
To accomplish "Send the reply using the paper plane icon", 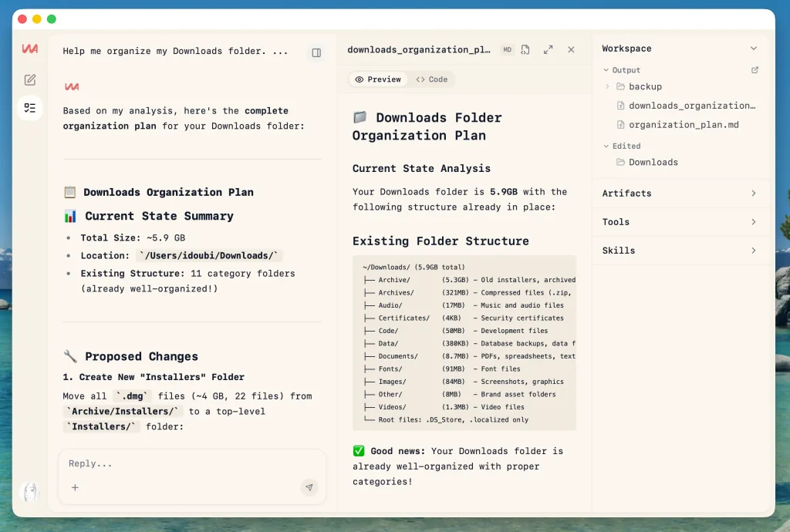I will [x=309, y=487].
